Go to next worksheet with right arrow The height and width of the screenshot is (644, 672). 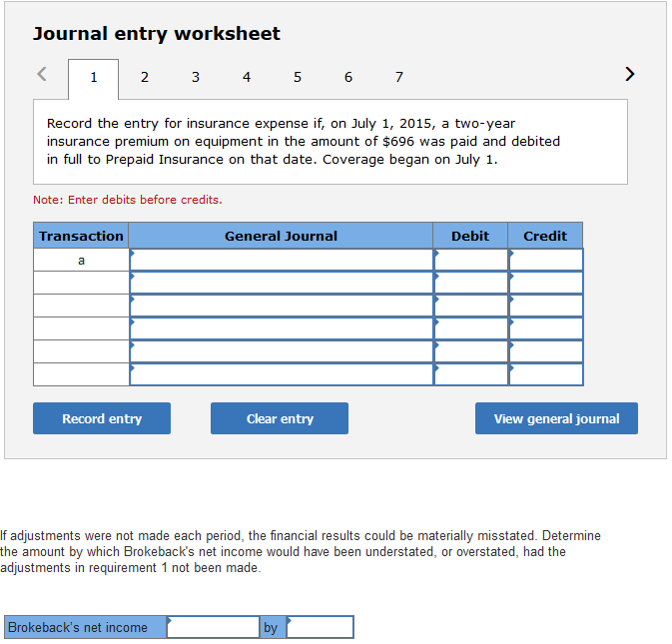[629, 74]
